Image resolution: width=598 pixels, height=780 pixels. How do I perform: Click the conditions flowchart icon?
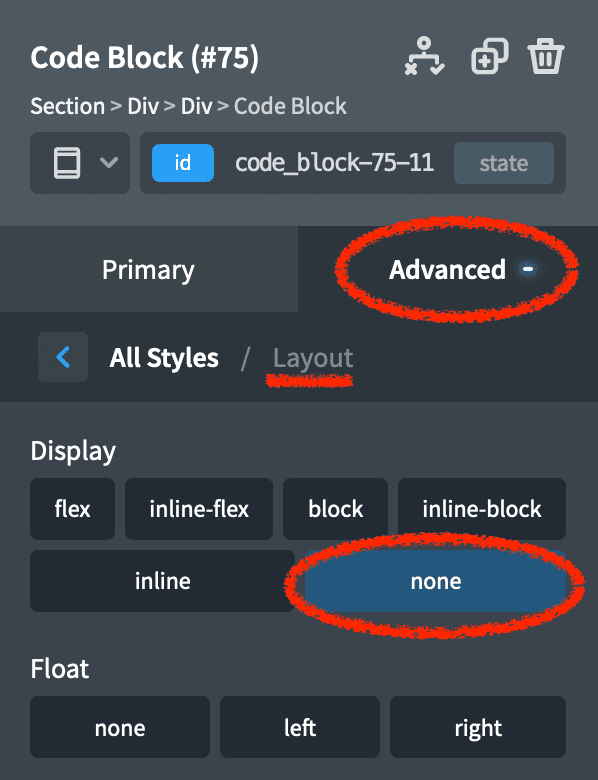(x=424, y=56)
